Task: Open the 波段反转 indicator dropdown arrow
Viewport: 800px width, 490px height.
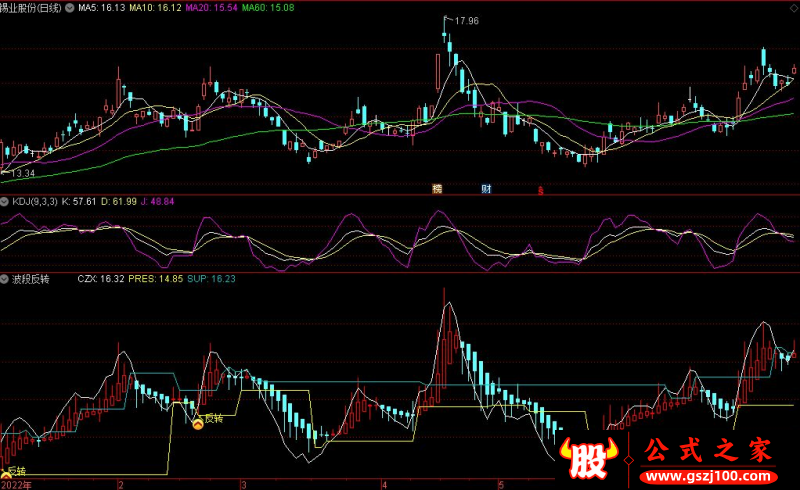Action: [5, 280]
